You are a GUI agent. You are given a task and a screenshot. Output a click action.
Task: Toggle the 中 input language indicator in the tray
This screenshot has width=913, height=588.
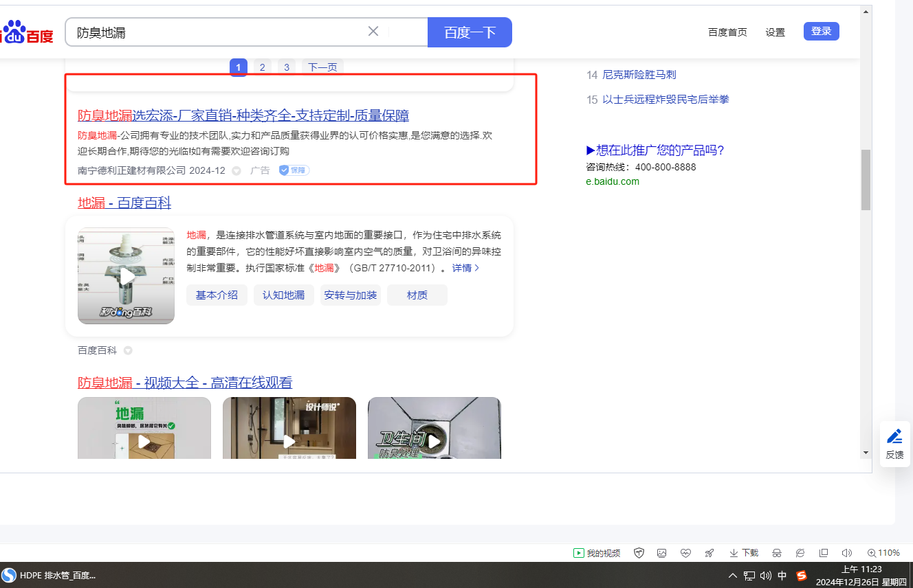(x=782, y=576)
